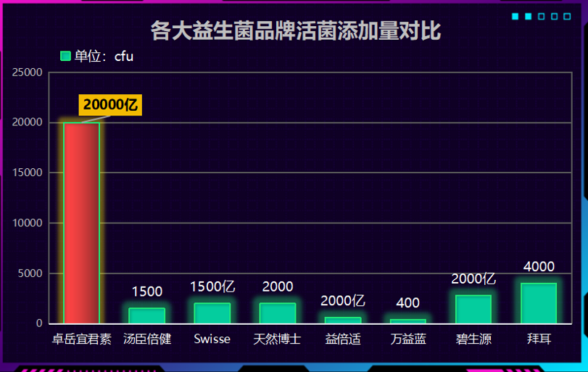Click the 益倍适 axis label
The height and width of the screenshot is (372, 588).
pos(343,339)
